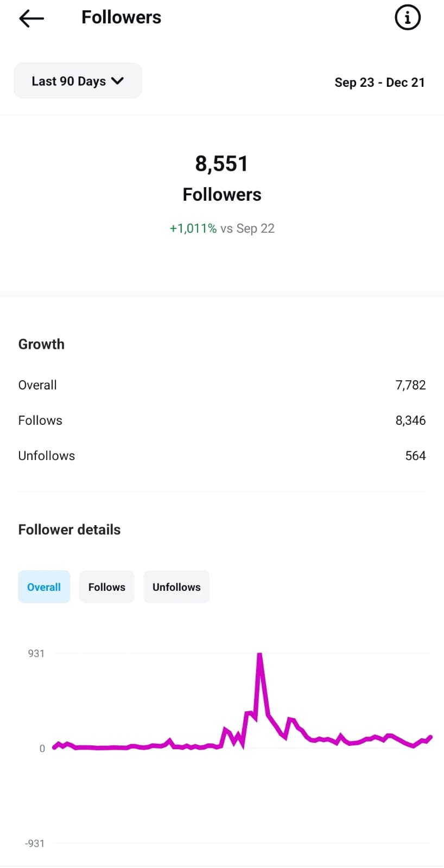Tap the Growth section heading
Image resolution: width=444 pixels, height=868 pixels.
pos(41,344)
